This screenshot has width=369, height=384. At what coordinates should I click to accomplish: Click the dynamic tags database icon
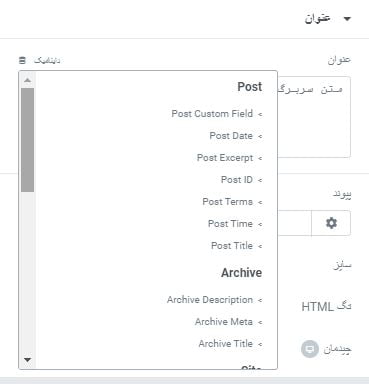click(x=22, y=60)
